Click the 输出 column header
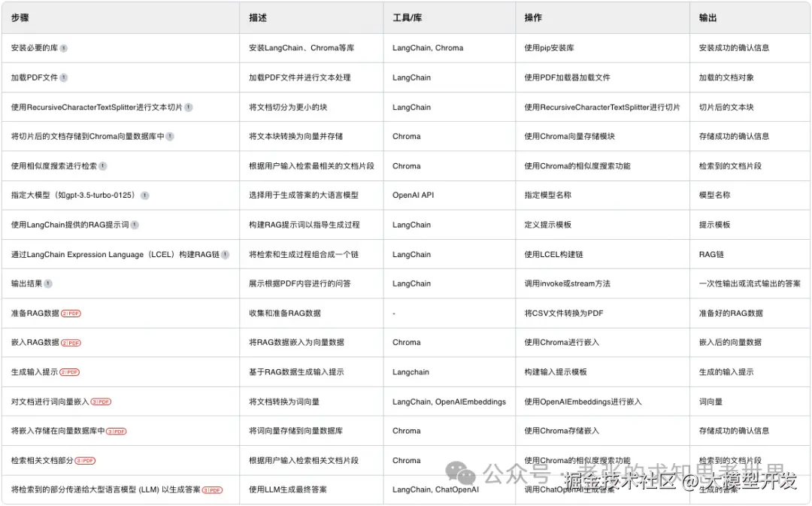This screenshot has height=506, width=812. point(707,17)
